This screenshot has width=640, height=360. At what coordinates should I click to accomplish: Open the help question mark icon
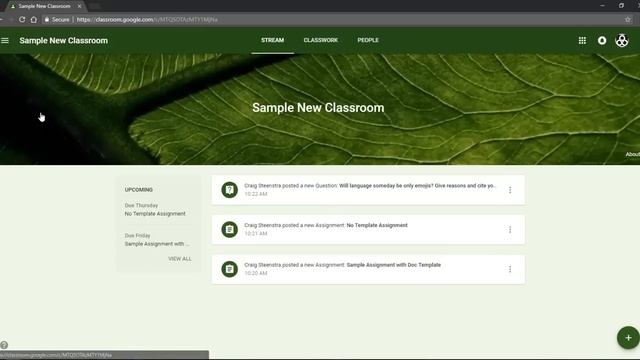pyautogui.click(x=4, y=345)
